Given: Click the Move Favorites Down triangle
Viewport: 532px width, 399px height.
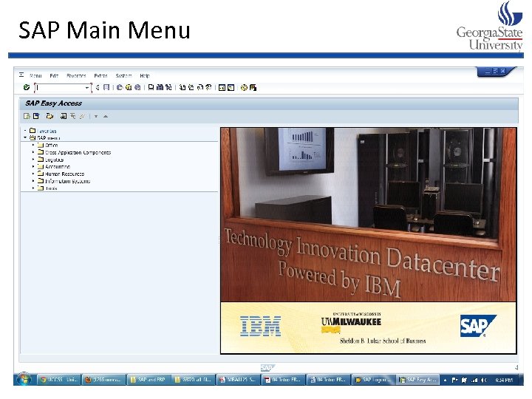Looking at the screenshot, I should 96,117.
